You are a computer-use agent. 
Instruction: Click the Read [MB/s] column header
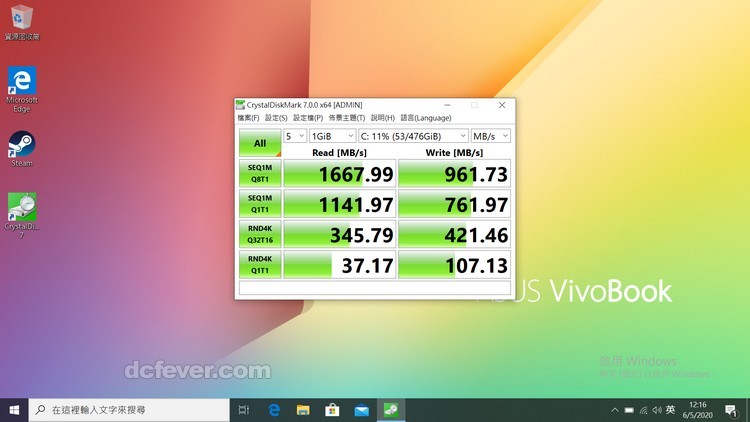coord(339,153)
